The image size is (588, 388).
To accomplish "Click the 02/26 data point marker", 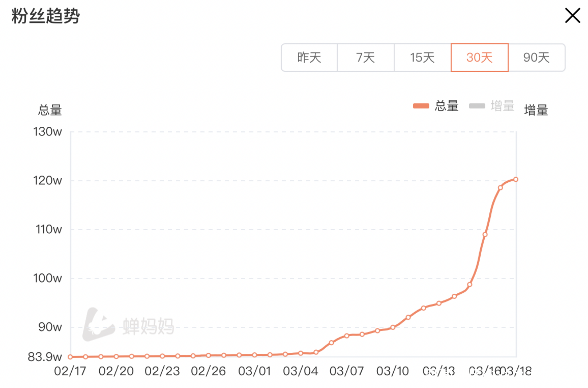I will (x=208, y=355).
